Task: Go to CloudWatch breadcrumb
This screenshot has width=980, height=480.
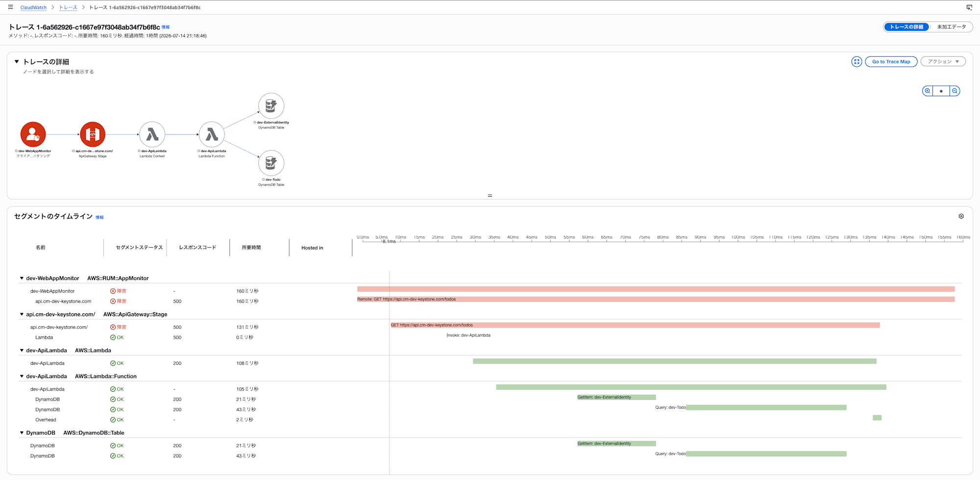Action: coord(33,7)
